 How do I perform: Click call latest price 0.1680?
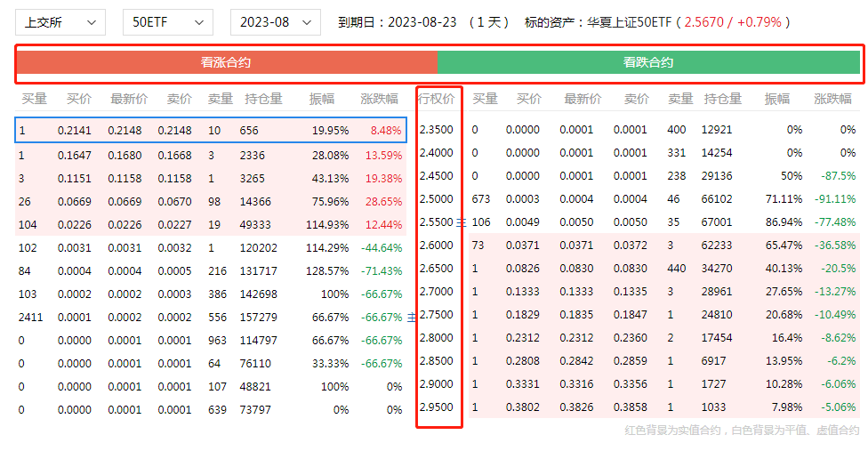[126, 155]
